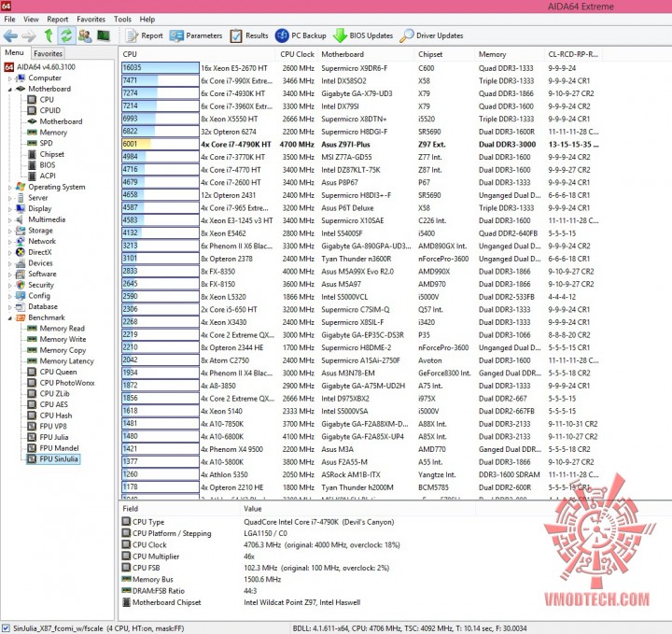Expand the Multimedia tree node

(x=10, y=220)
